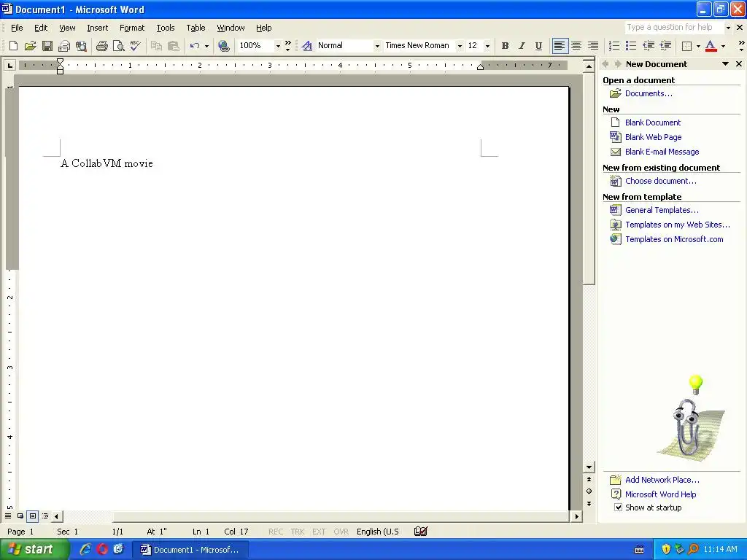Align text right
Screen dimensions: 747x560
click(593, 46)
